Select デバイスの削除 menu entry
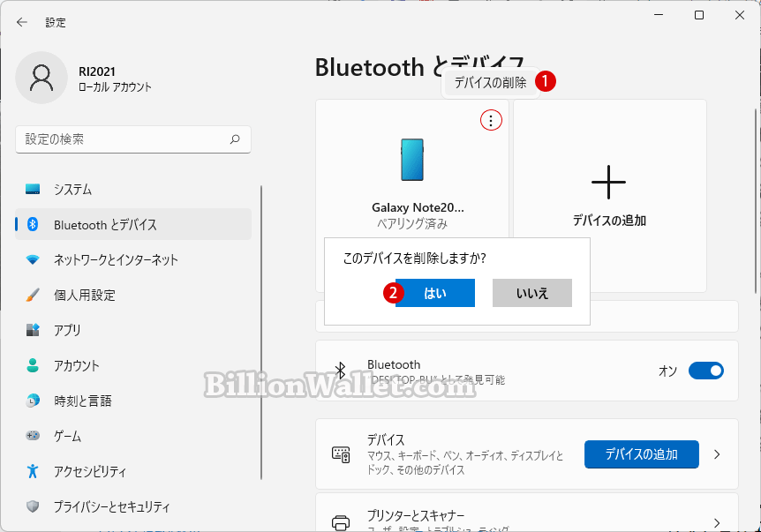761x532 pixels. [x=490, y=83]
